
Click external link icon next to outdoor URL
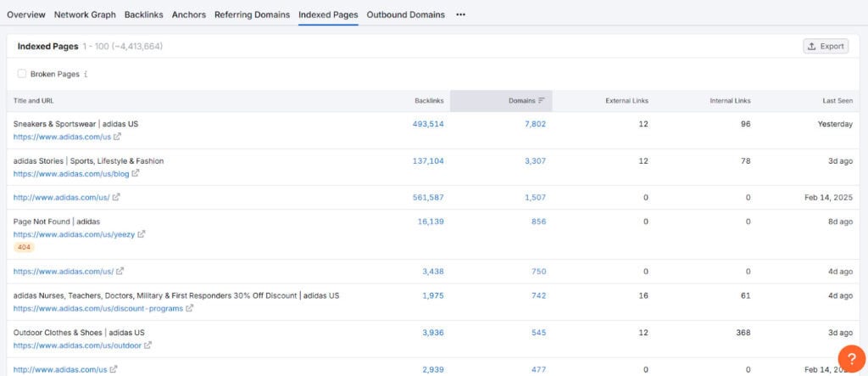(147, 345)
